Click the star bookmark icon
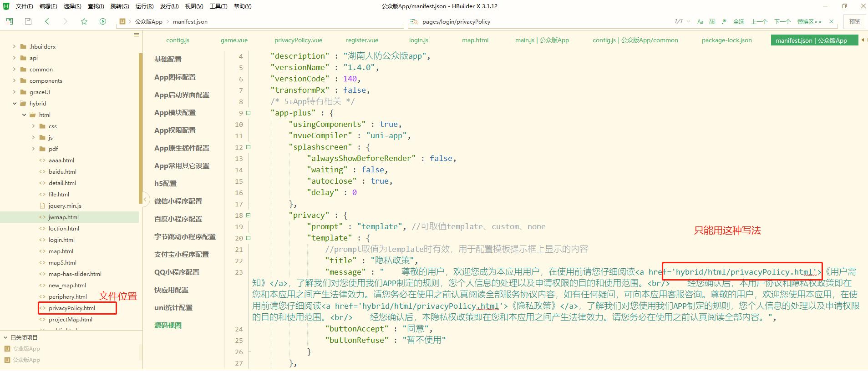The image size is (868, 371). click(x=84, y=21)
